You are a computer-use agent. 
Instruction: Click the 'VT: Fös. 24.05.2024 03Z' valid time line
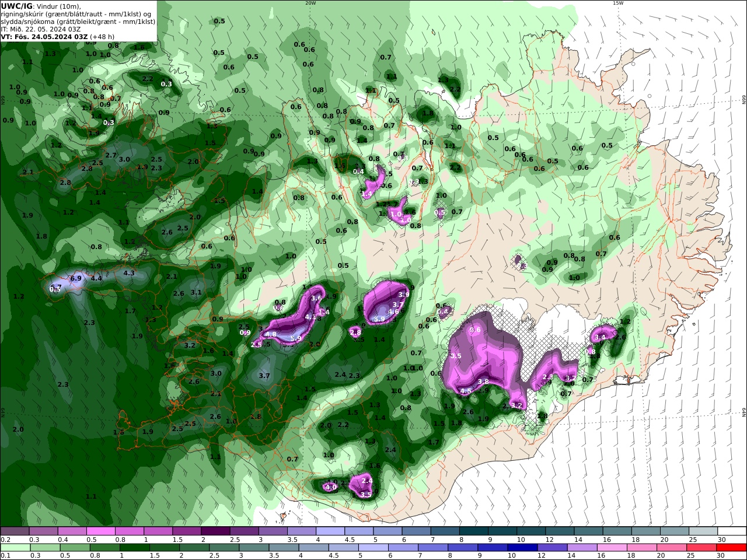(x=44, y=36)
